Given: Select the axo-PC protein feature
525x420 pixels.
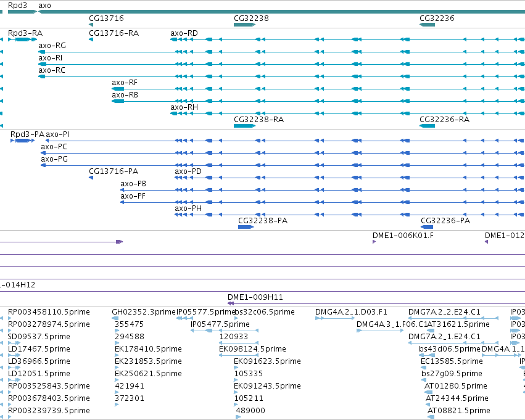Looking at the screenshot, I should 54,147.
